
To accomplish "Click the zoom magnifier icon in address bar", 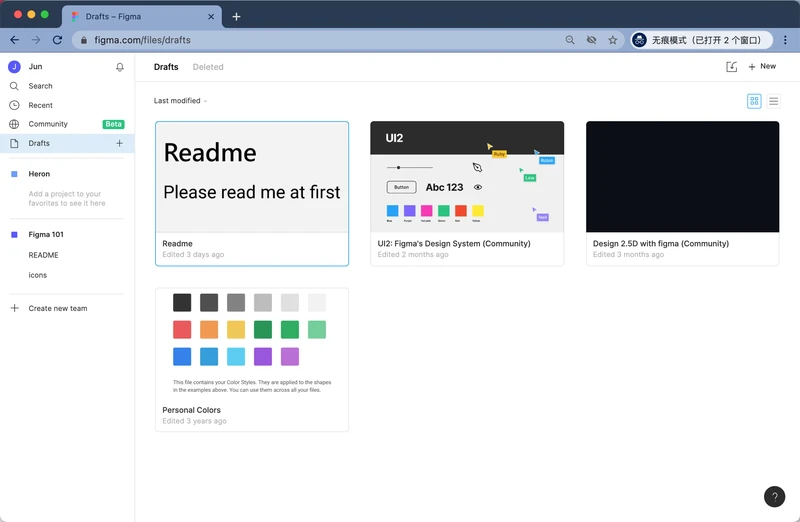I will 570,40.
